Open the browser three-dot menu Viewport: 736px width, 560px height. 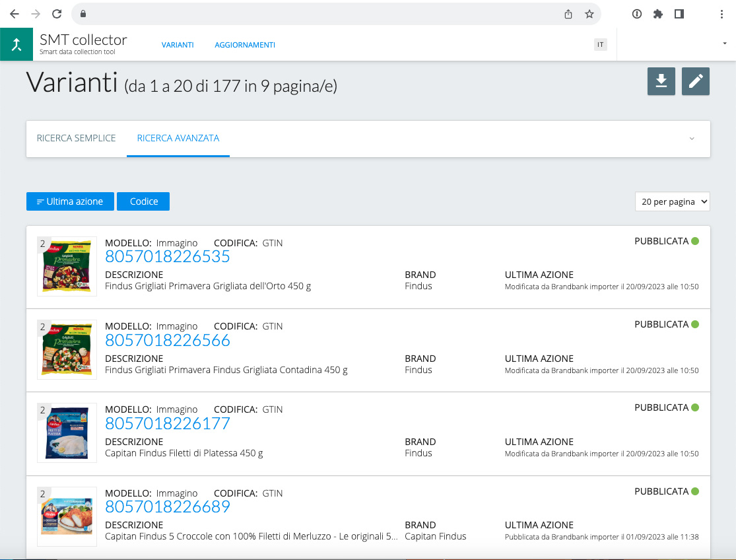pyautogui.click(x=721, y=14)
